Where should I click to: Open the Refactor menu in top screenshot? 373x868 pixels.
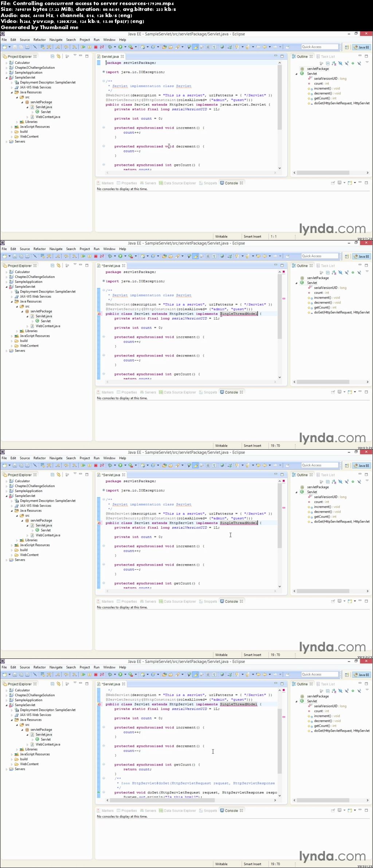(40, 40)
